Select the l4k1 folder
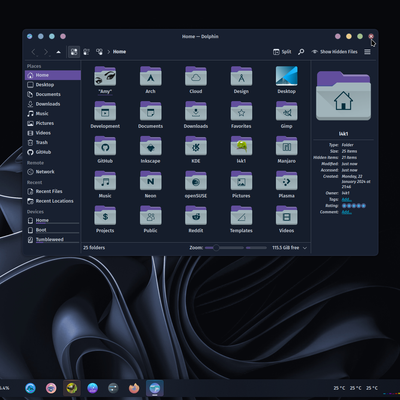This screenshot has height=400, width=400. click(241, 149)
